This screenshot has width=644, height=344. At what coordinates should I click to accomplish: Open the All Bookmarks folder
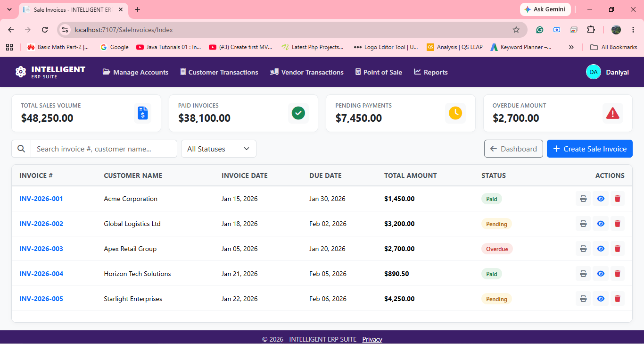614,47
